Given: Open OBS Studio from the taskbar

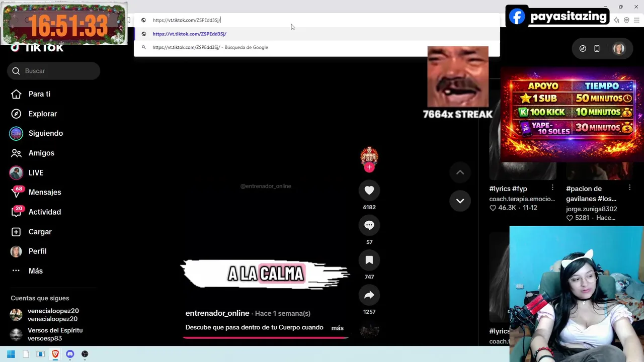Looking at the screenshot, I should 85,354.
